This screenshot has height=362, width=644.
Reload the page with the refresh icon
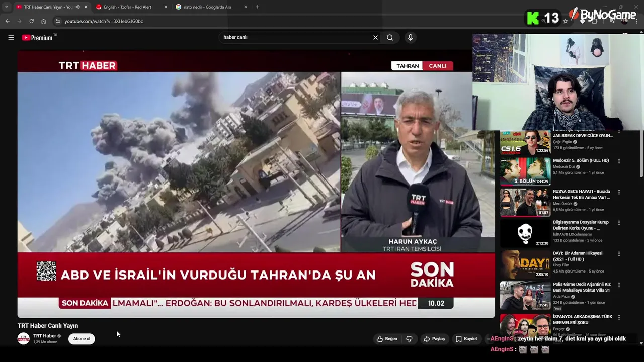tap(31, 21)
